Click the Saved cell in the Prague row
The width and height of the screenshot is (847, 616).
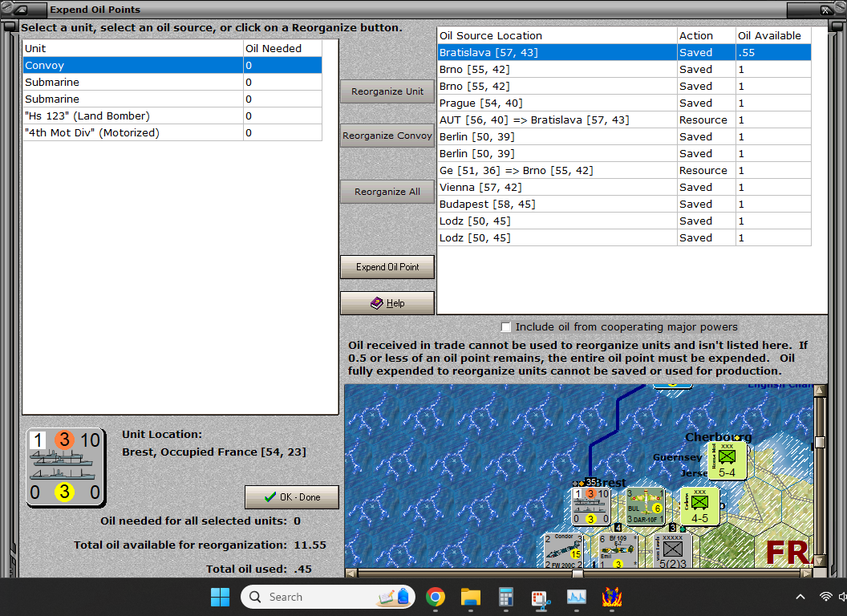[x=707, y=103]
